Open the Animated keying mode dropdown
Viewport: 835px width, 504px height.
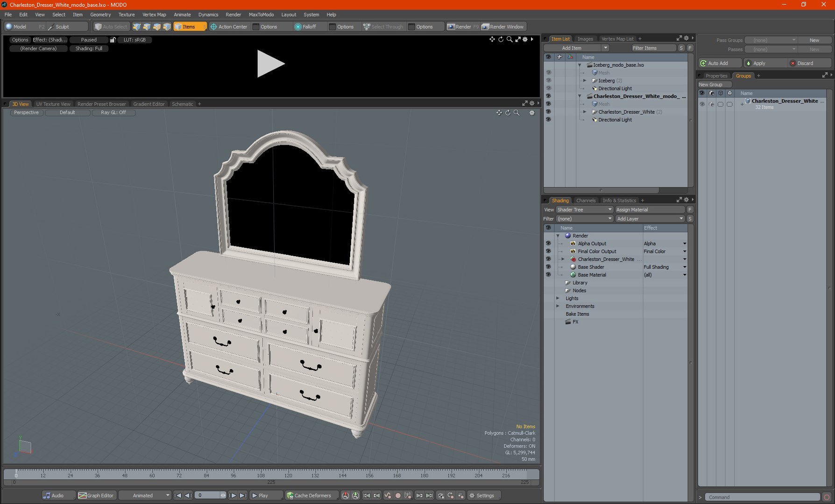(145, 496)
